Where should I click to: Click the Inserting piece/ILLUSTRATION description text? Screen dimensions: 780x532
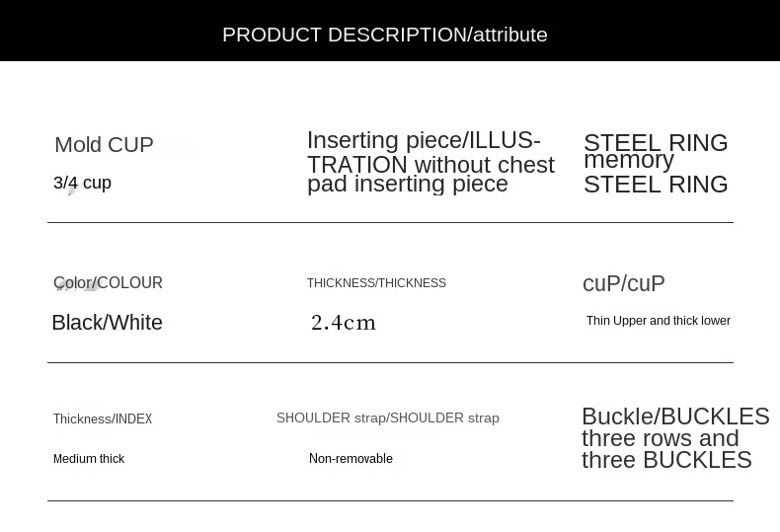coord(430,162)
